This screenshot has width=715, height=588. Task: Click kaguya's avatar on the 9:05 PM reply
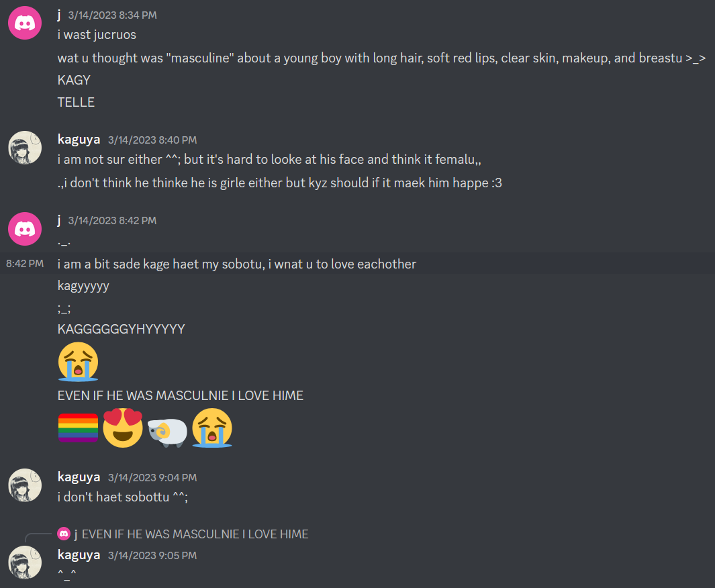click(x=25, y=562)
